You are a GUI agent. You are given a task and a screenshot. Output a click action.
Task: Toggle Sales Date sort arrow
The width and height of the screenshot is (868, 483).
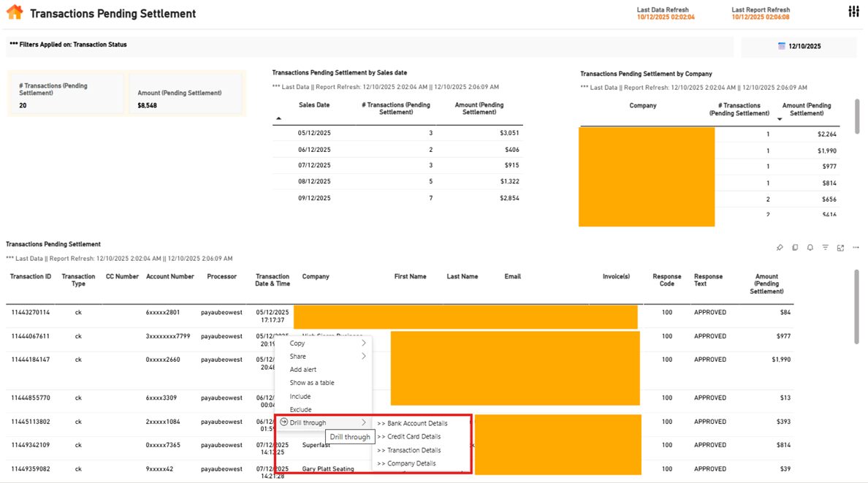[x=278, y=118]
